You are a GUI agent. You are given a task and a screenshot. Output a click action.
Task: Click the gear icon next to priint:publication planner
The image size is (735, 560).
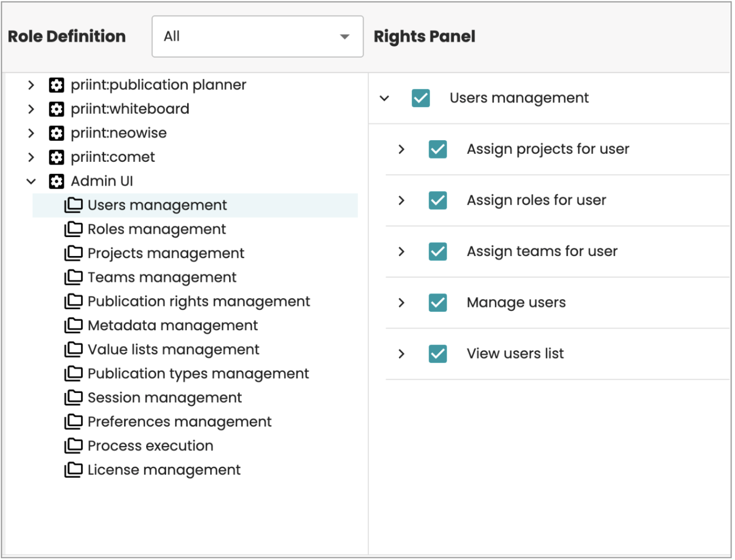[x=56, y=85]
